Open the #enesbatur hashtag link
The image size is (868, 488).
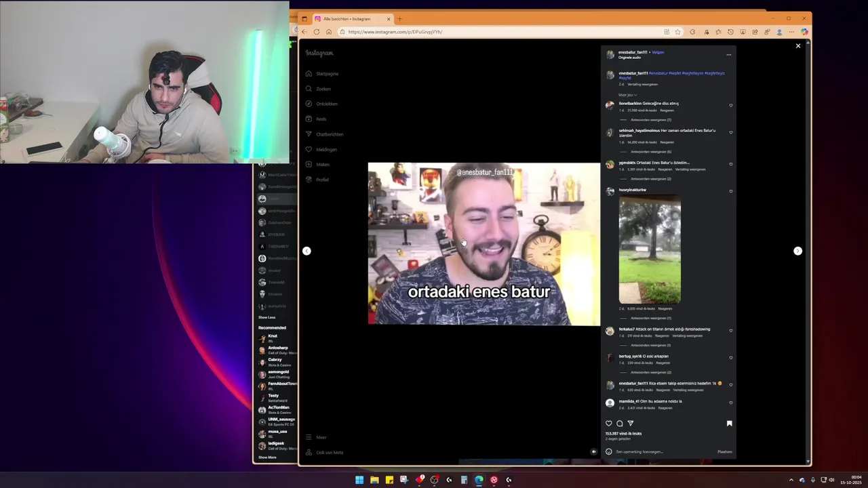(x=658, y=73)
